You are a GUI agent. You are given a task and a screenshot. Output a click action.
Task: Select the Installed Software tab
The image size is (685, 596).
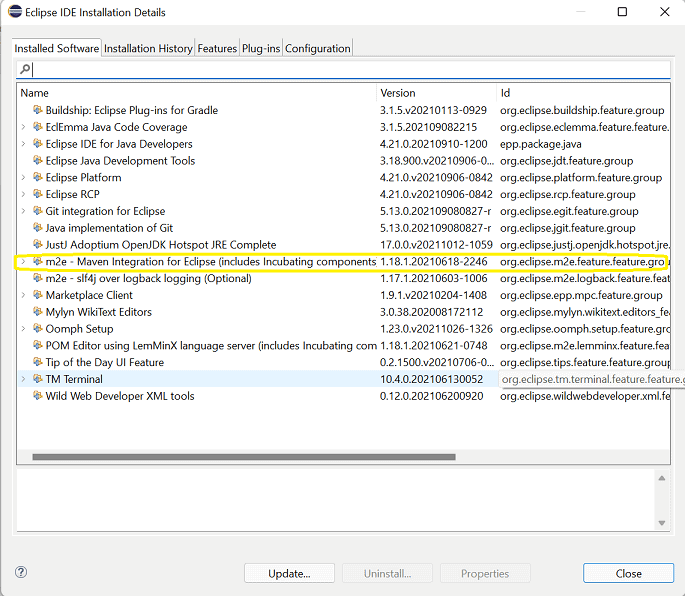click(57, 48)
